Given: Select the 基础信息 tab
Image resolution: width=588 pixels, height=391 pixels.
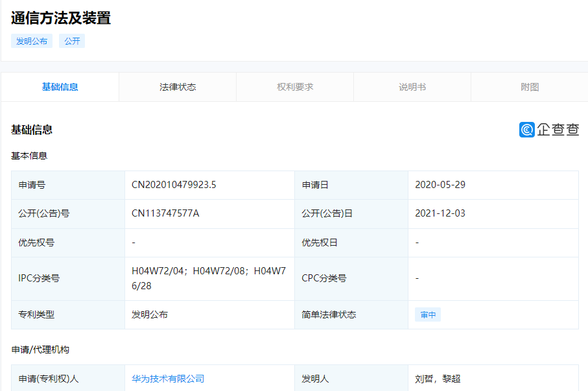Looking at the screenshot, I should click(60, 87).
